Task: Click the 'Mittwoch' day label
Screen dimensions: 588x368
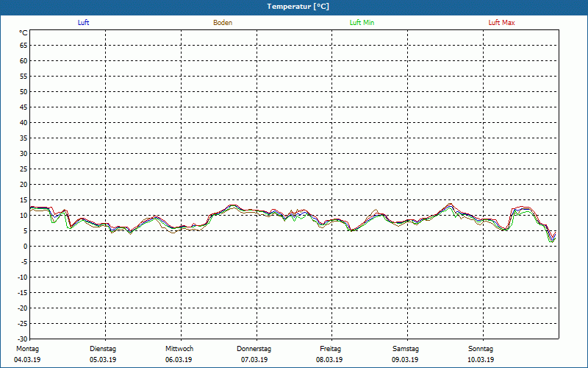Action: 179,349
